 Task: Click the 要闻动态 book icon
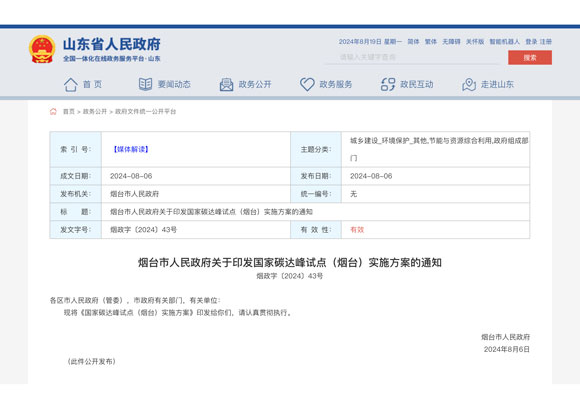(145, 84)
